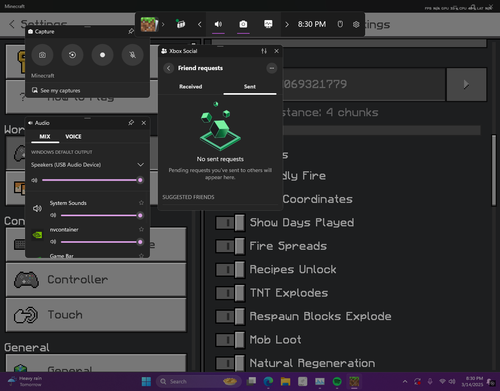The image size is (500, 391).
Task: Adjust the System Sounds volume slider
Action: [x=101, y=215]
